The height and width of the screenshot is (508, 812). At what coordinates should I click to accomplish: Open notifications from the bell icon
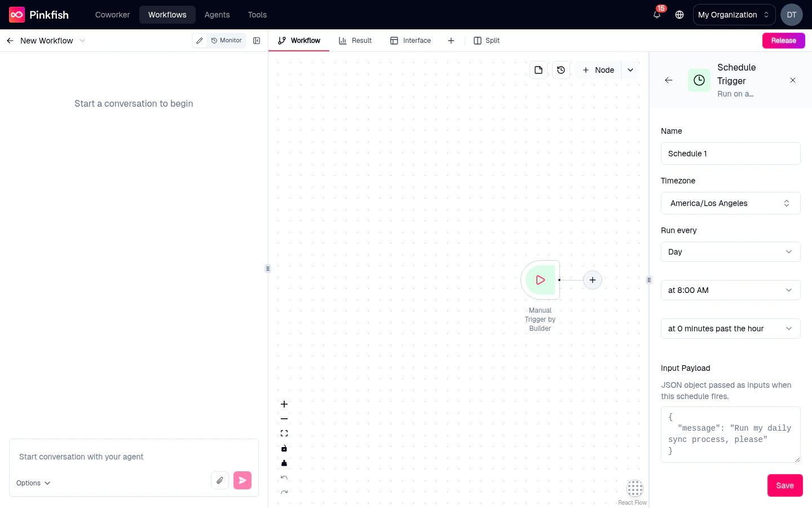tap(656, 15)
